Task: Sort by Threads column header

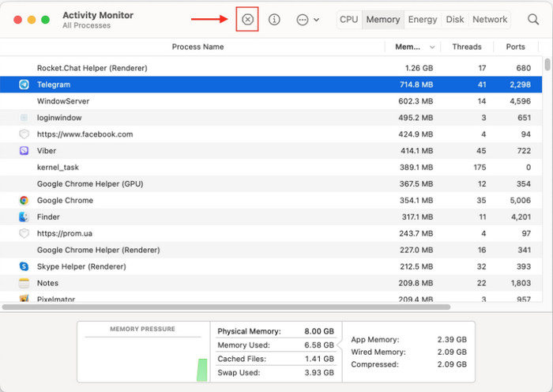Action: pos(467,47)
